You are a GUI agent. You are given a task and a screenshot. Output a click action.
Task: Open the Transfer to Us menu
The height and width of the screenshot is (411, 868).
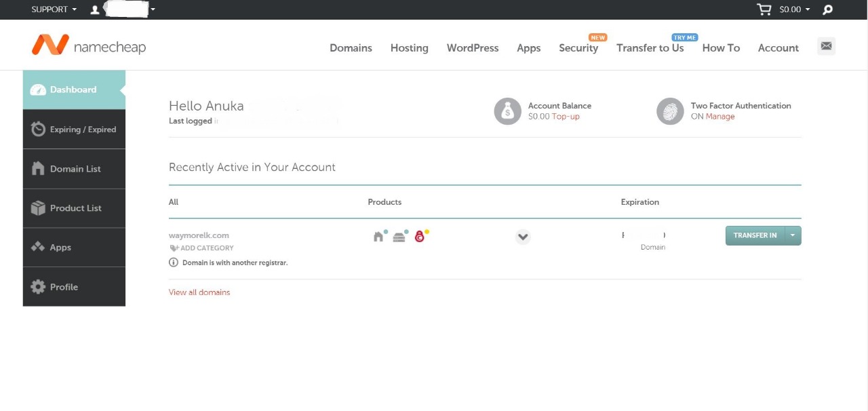650,47
